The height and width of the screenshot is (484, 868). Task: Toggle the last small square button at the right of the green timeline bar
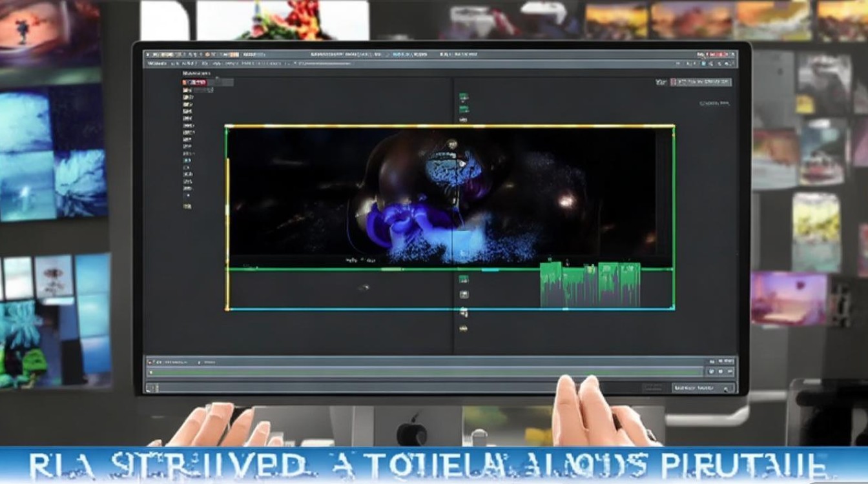[x=729, y=372]
